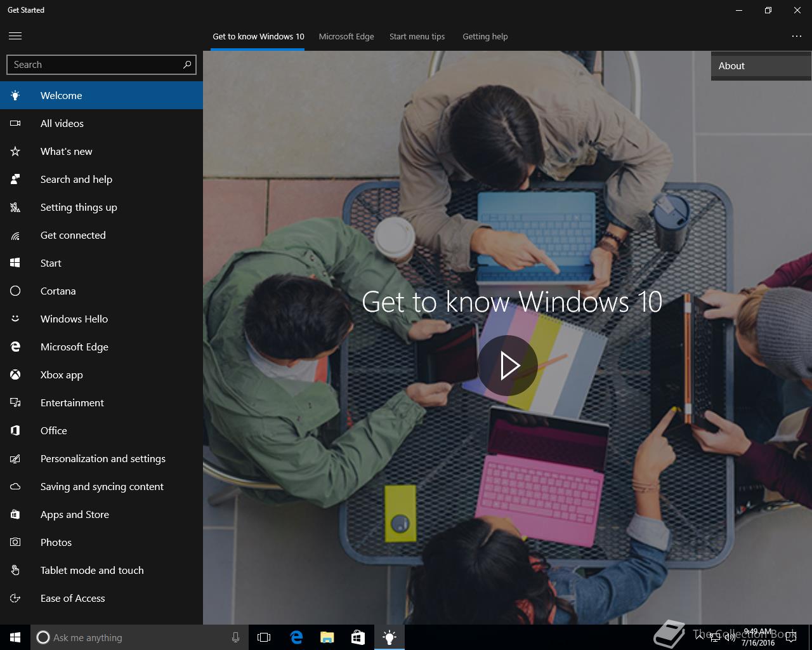Viewport: 812px width, 650px height.
Task: Click the Search input field in sidebar
Action: [x=101, y=65]
